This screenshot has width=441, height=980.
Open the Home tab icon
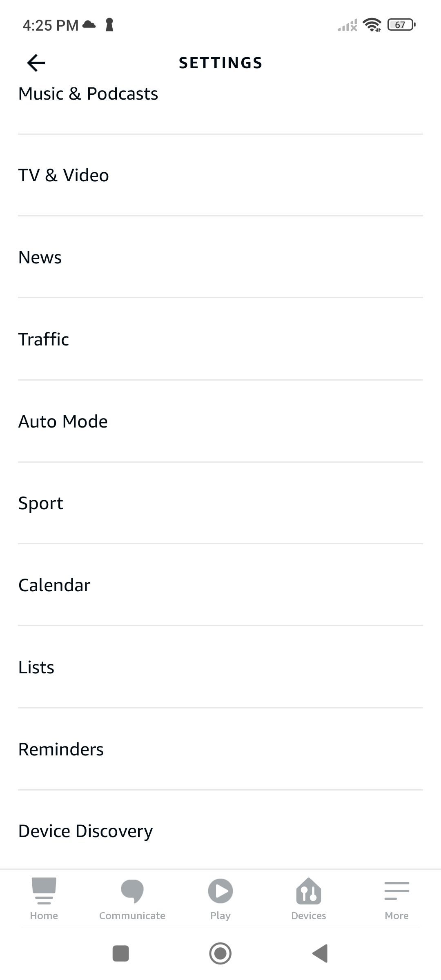pos(44,890)
